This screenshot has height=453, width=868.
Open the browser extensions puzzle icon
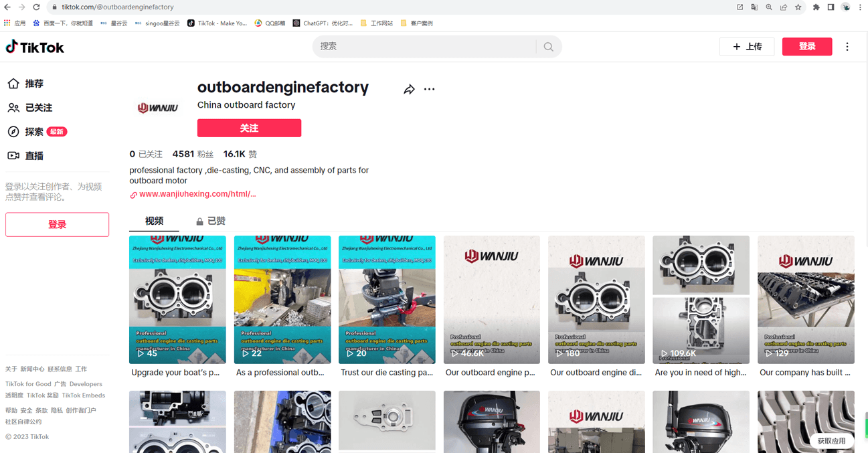pos(816,7)
